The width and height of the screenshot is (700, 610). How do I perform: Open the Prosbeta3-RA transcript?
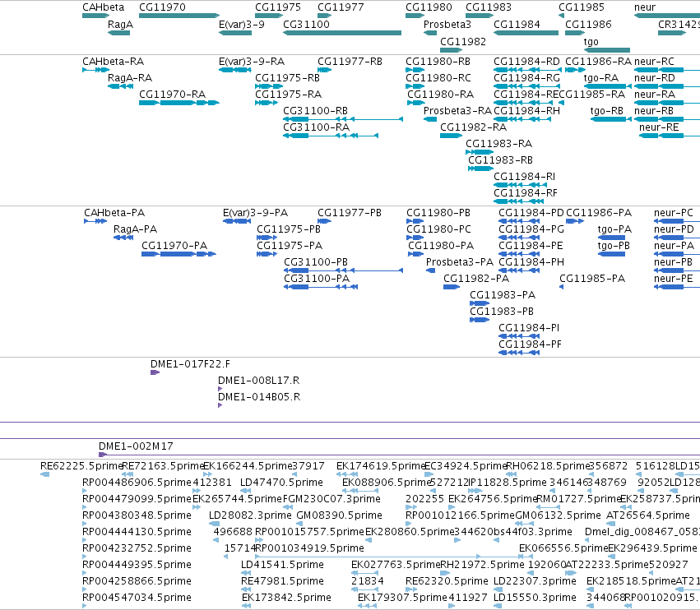pyautogui.click(x=430, y=119)
